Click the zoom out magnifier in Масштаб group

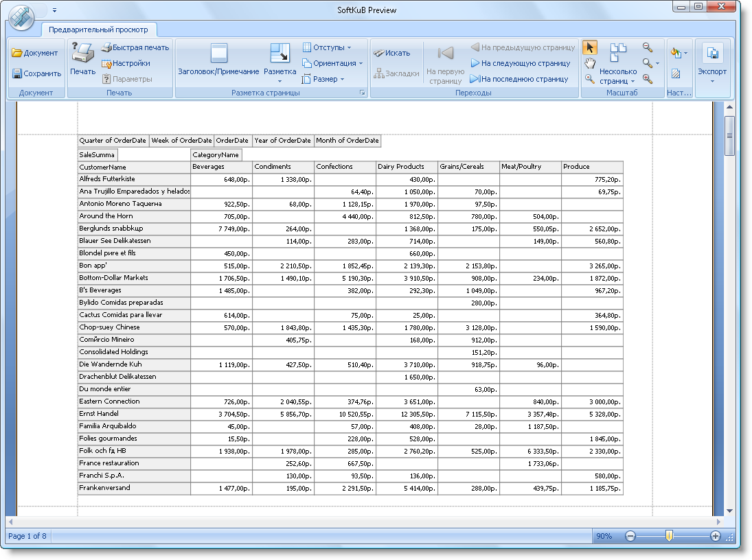tap(647, 47)
